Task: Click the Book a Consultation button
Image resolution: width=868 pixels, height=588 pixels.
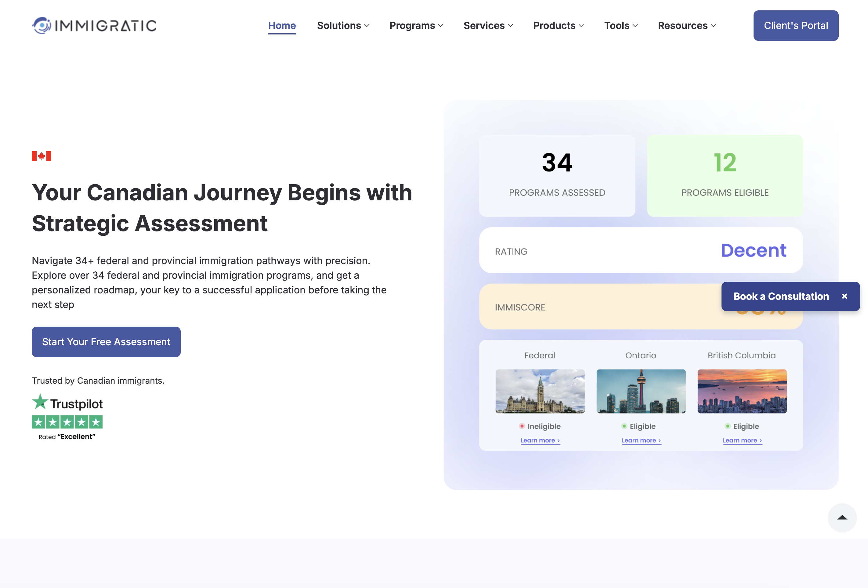Action: tap(781, 296)
